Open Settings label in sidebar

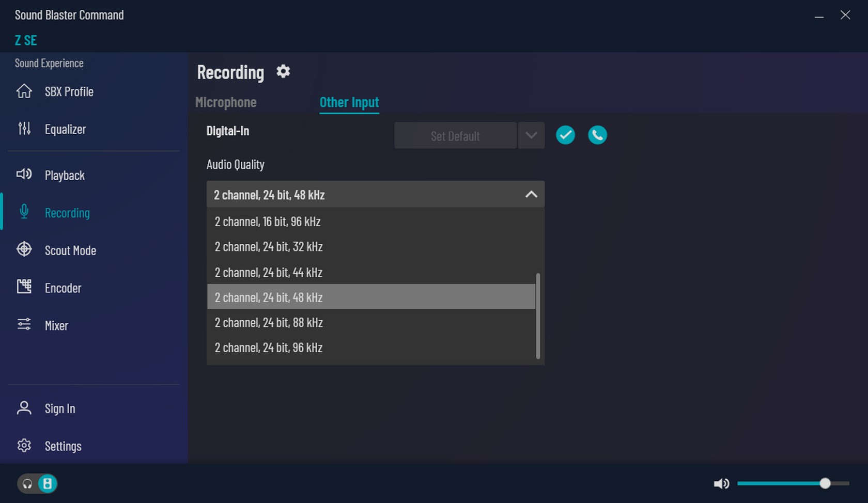(x=63, y=446)
